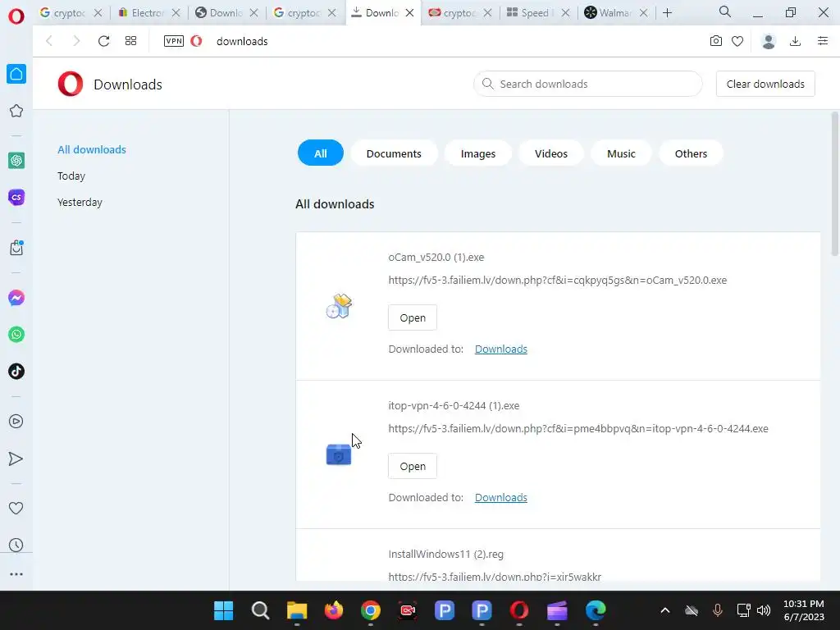Open TikTok in sidebar
Viewport: 840px width, 630px height.
[16, 372]
